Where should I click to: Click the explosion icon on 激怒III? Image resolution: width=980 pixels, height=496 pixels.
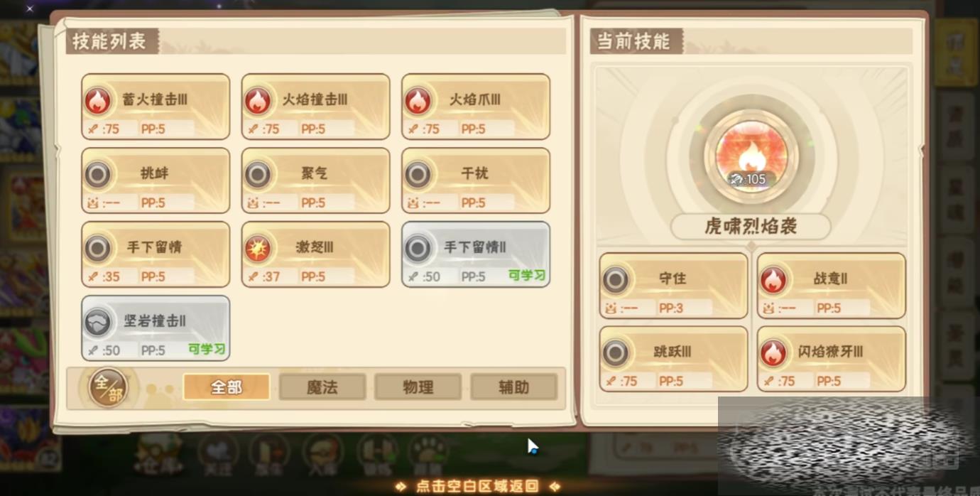click(x=258, y=248)
